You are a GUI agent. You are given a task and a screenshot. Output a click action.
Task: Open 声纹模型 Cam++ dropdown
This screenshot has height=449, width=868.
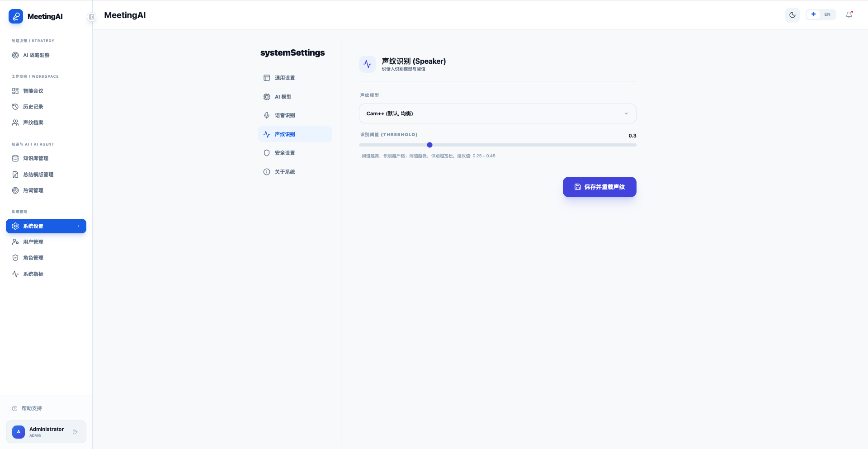point(497,113)
